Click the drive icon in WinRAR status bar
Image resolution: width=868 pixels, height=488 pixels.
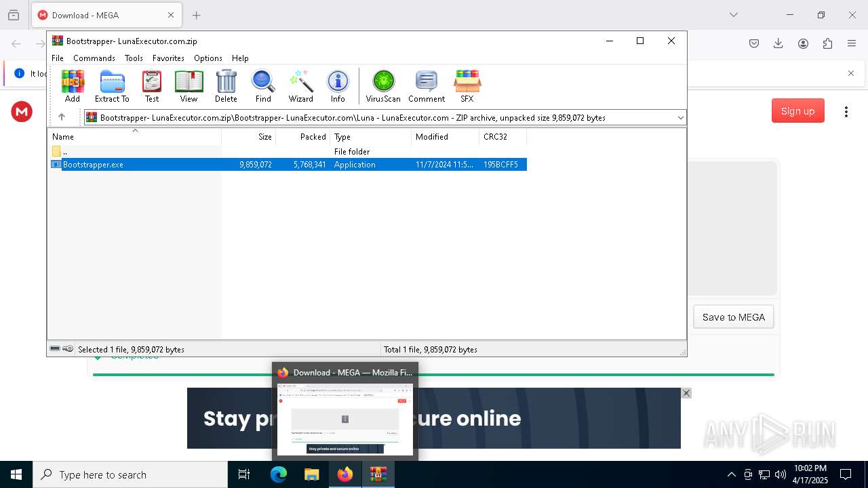55,349
